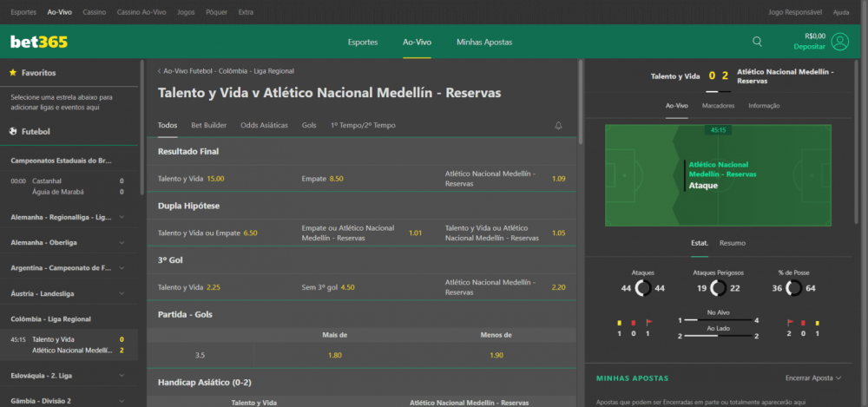Click the bet365 logo
Viewport: 868px width, 407px height.
click(39, 42)
